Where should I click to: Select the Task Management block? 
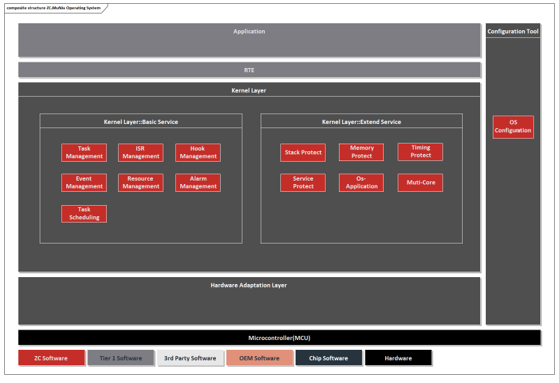(84, 153)
